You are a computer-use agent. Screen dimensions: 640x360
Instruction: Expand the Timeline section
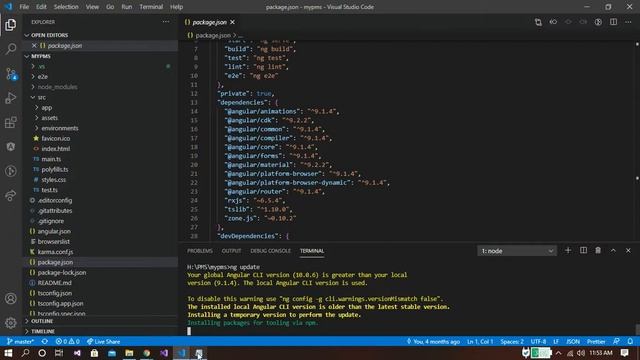(100, 331)
